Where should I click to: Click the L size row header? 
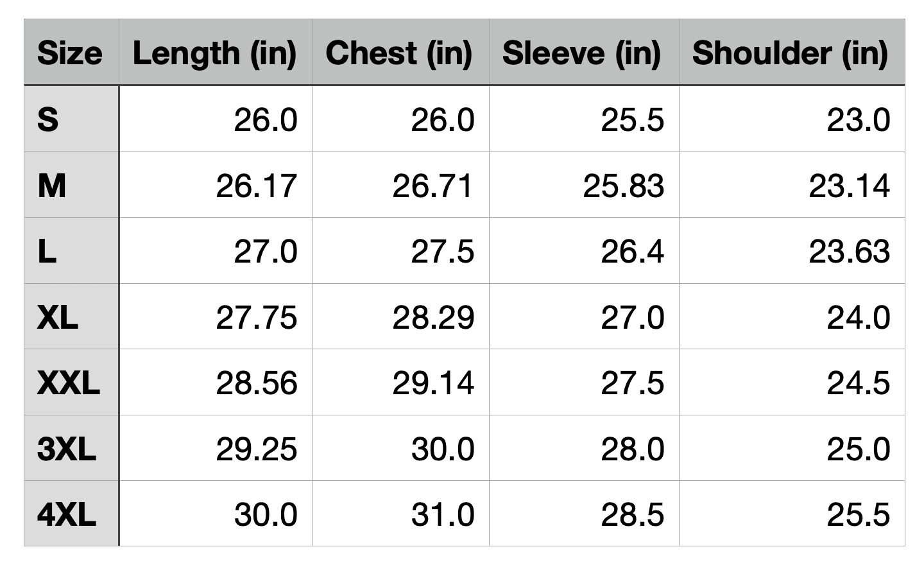tap(71, 251)
